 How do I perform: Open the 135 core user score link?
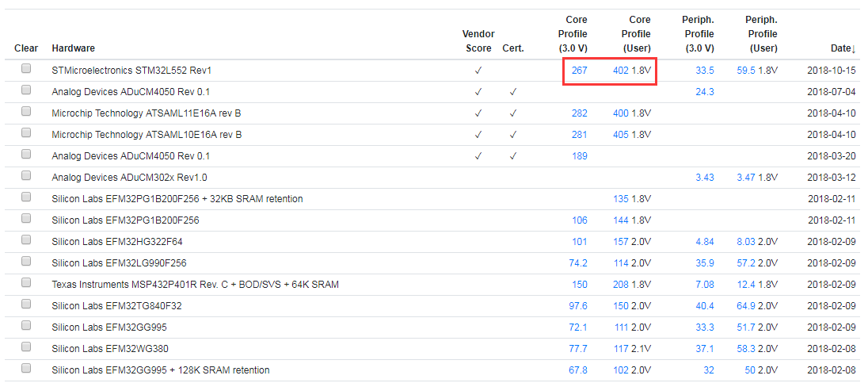tap(621, 199)
